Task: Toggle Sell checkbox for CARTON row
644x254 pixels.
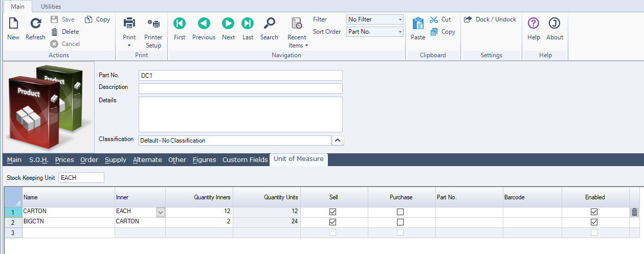Action: click(x=333, y=212)
